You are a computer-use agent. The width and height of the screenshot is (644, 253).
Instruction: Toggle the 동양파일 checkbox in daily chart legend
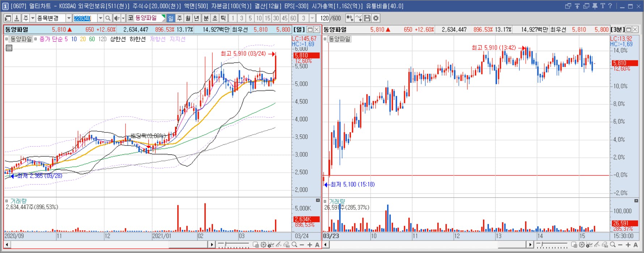click(x=7, y=39)
